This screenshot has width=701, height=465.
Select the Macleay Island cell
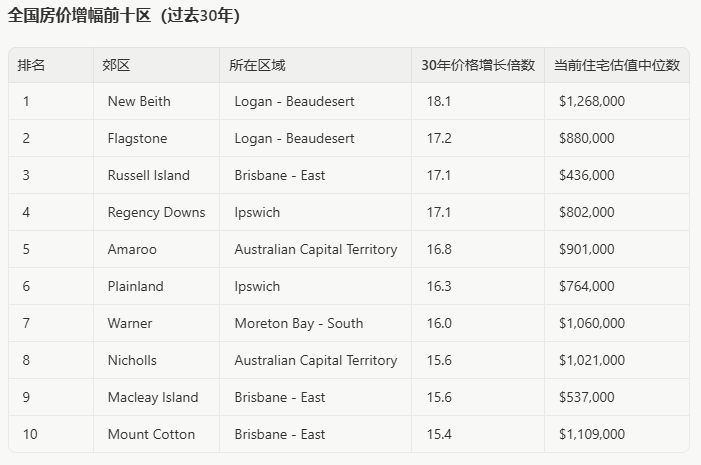pyautogui.click(x=153, y=398)
